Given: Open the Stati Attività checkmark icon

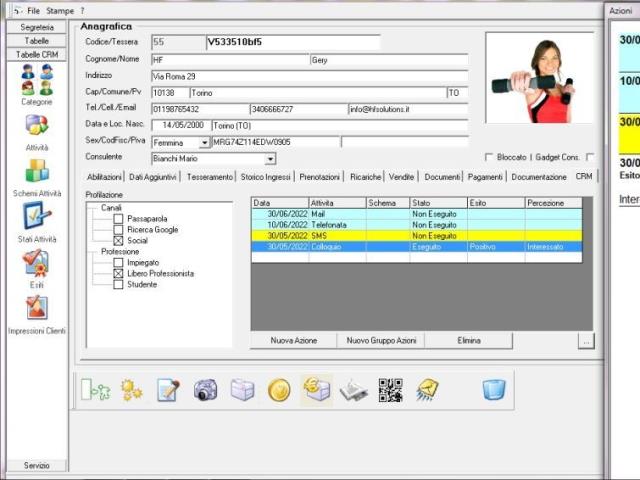Looking at the screenshot, I should click(37, 216).
